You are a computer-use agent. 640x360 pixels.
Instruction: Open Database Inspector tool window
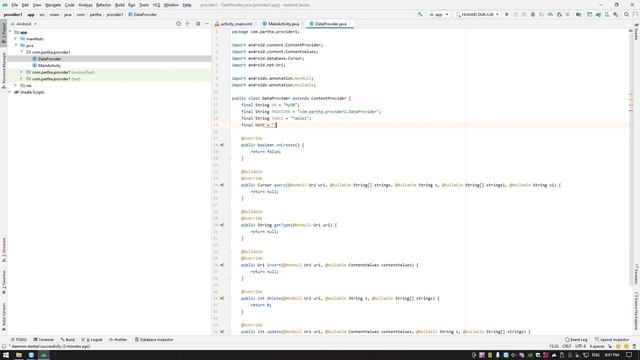click(x=154, y=340)
